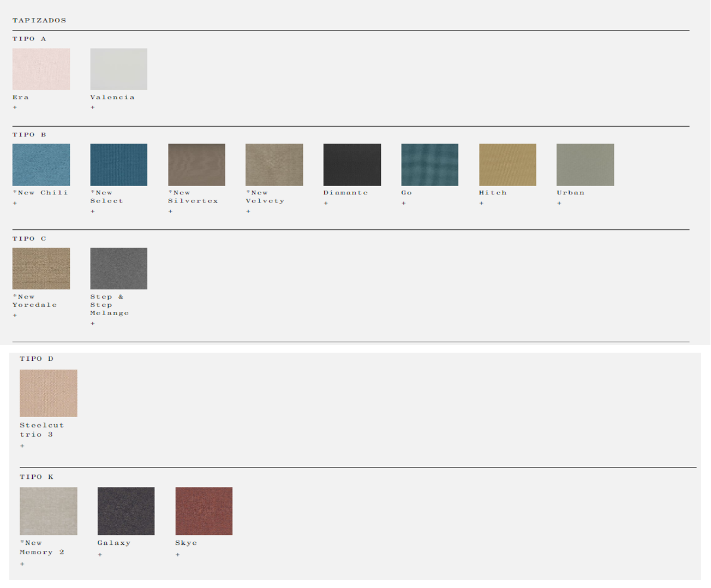
Task: Select the Skye red swatch
Action: 204,511
